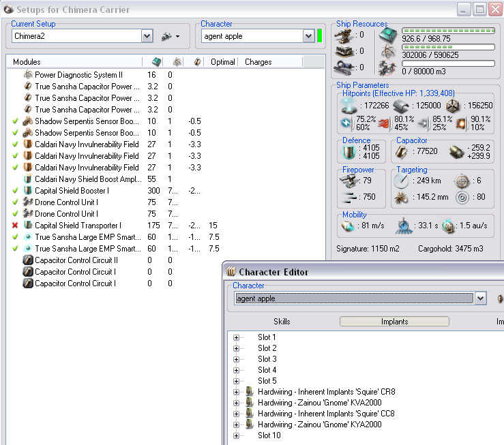
Task: Open the Character dropdown in the setup window
Action: (x=308, y=36)
